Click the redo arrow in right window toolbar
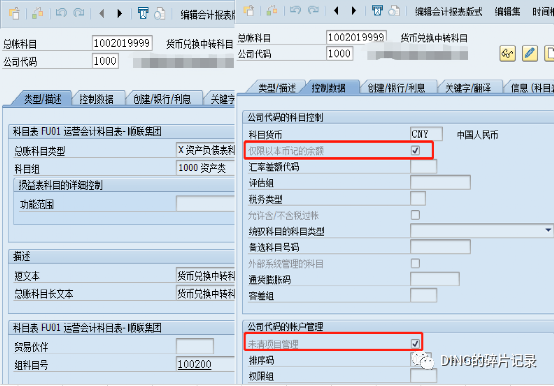This screenshot has height=386, width=554. coord(313,10)
